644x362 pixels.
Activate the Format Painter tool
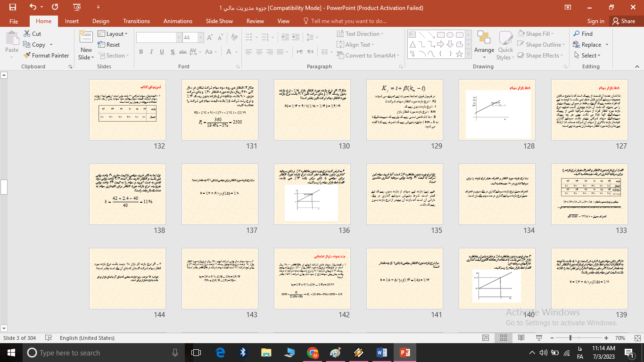coord(46,55)
